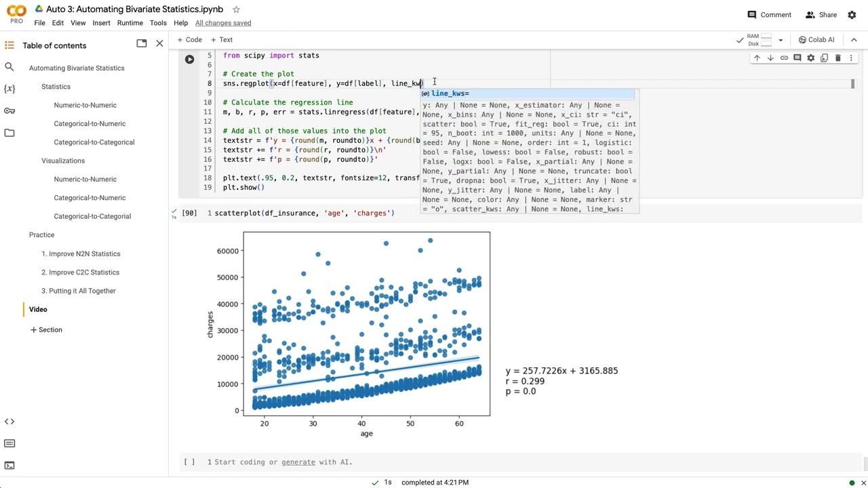The image size is (868, 488).
Task: Click cell 90 scatterplot code line
Action: coord(304,213)
